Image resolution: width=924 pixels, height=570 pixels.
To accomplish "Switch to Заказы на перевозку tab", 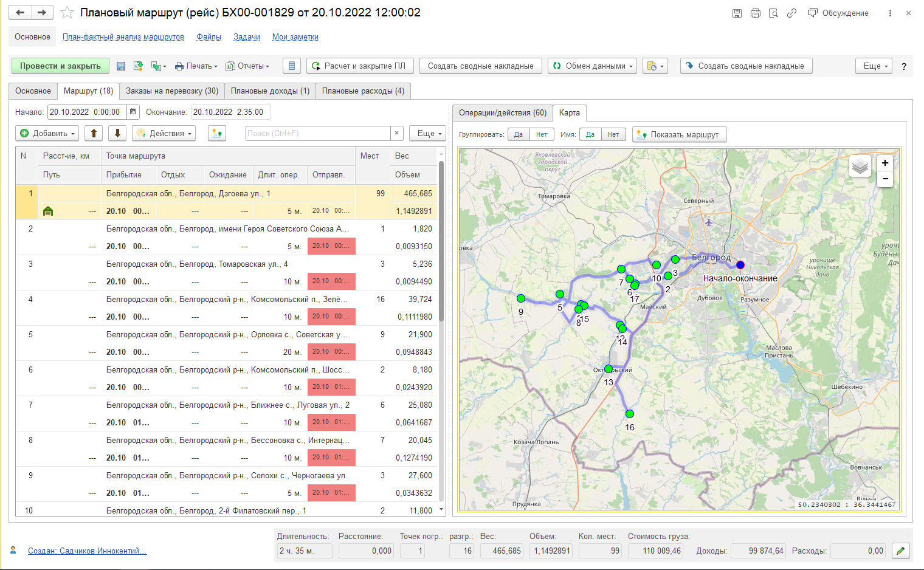I will pyautogui.click(x=172, y=91).
